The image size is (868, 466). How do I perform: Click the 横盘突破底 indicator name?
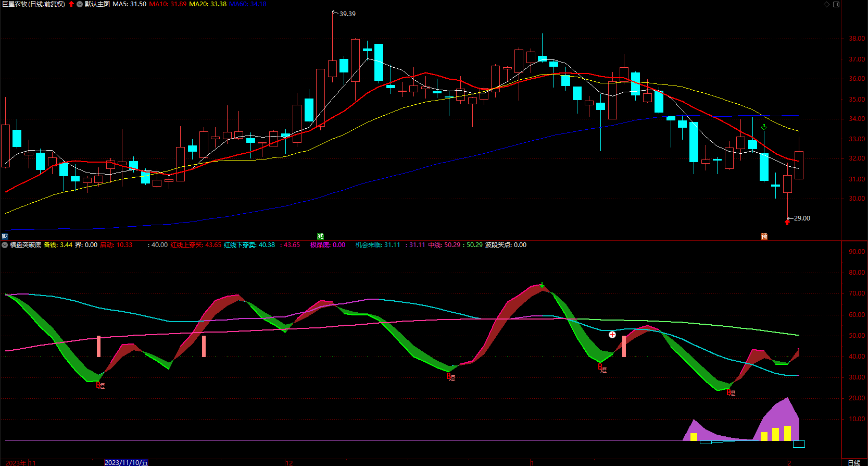click(26, 245)
